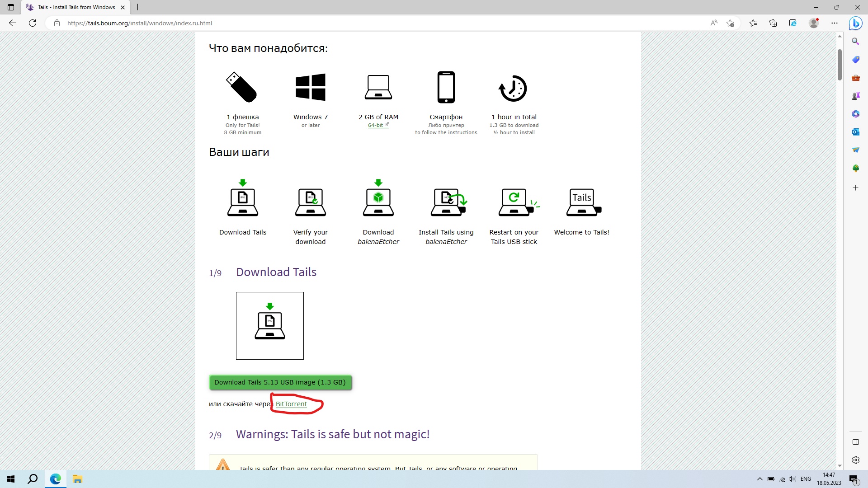868x488 pixels.
Task: Expand hidden system tray icons chevron
Action: [759, 479]
